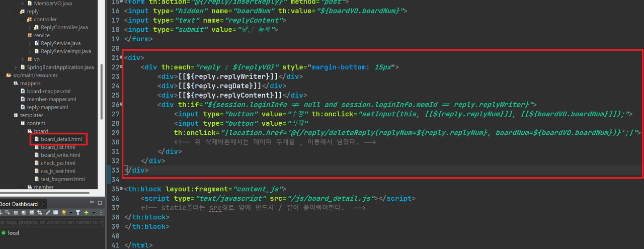Screen dimensions: 644x249
Task: Maximize the Boot Dashboard panel
Action: (x=100, y=203)
